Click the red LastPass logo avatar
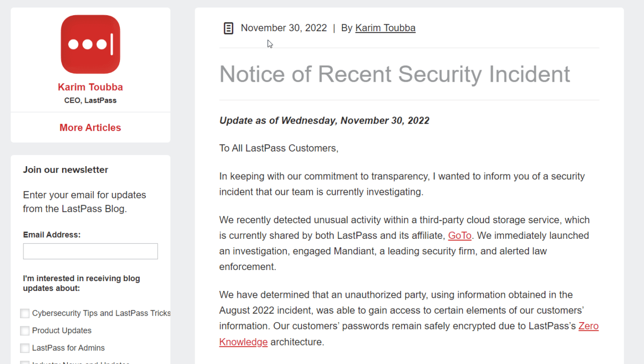Viewport: 644px width, 364px height. pyautogui.click(x=90, y=44)
